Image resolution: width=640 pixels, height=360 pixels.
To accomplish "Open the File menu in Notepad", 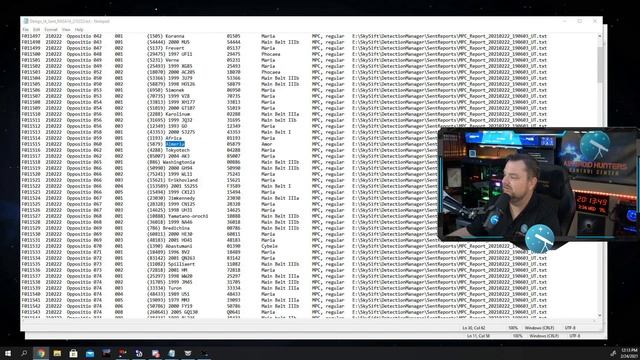I will click(26, 29).
